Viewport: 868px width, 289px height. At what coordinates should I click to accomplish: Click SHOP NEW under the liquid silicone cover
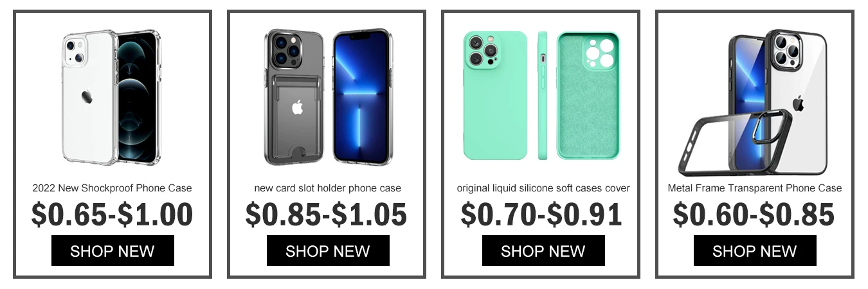(x=543, y=250)
